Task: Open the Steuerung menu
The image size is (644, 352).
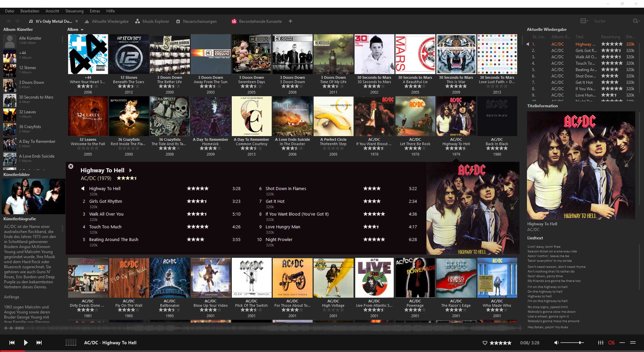Action: click(x=74, y=11)
